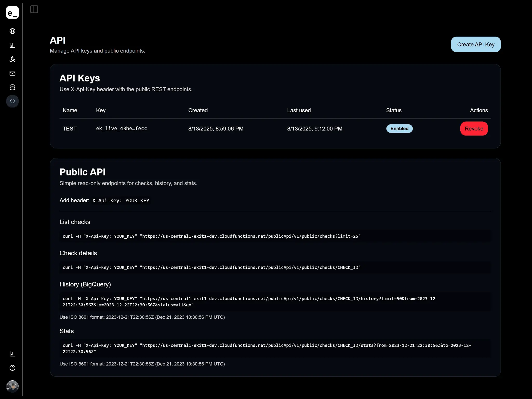Click the List checks curl command
Image resolution: width=532 pixels, height=399 pixels.
[275, 236]
